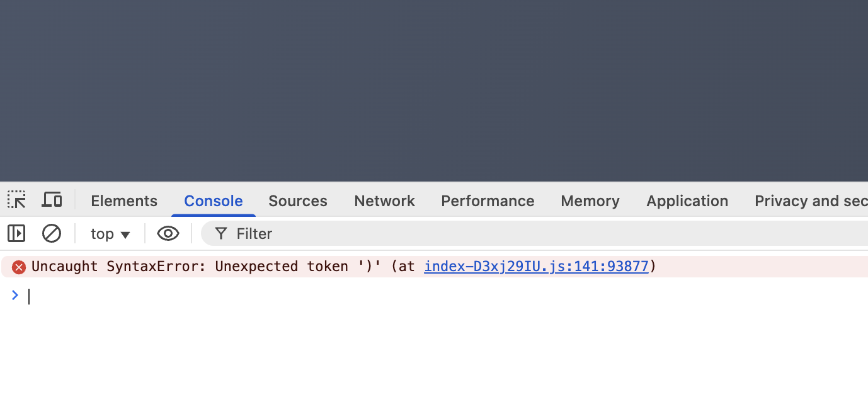This screenshot has height=406, width=868.
Task: Open the top JavaScript context dropdown
Action: [x=110, y=234]
